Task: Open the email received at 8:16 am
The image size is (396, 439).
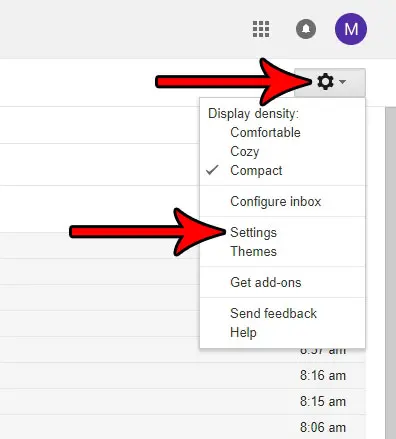Action: tap(183, 376)
